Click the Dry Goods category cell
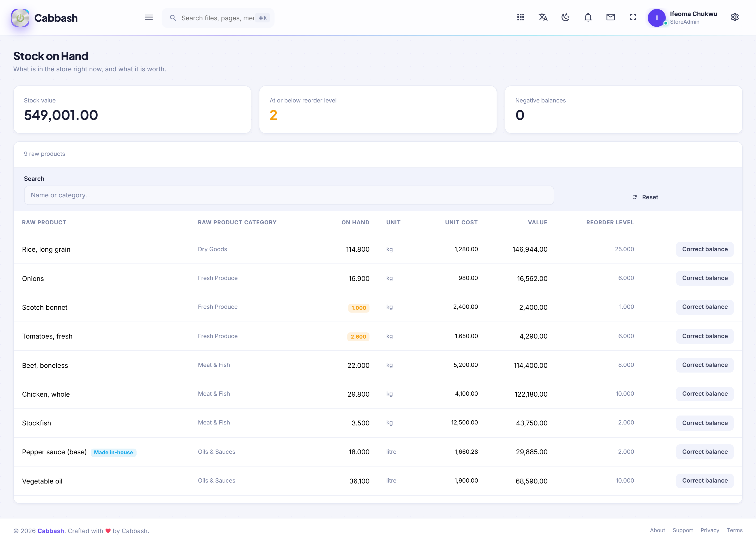 212,249
